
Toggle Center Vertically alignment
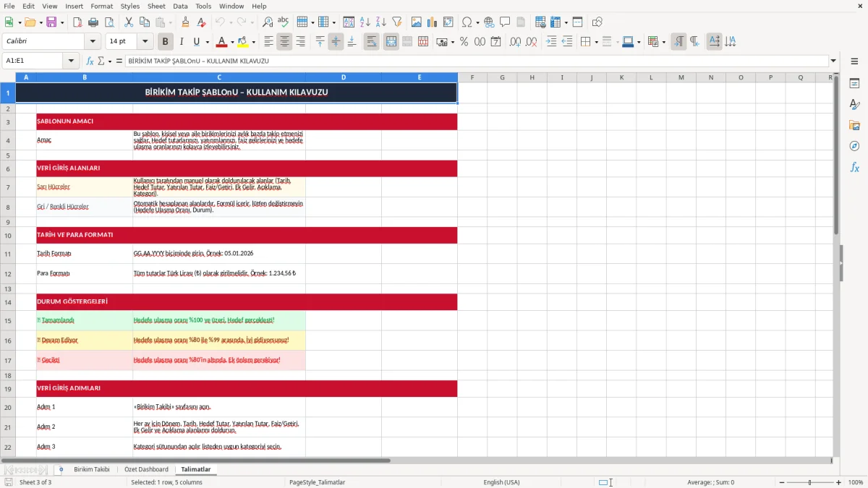pyautogui.click(x=336, y=42)
